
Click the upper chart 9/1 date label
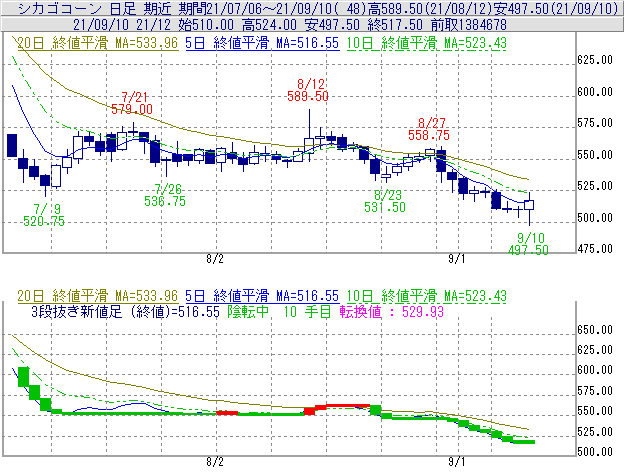point(457,259)
